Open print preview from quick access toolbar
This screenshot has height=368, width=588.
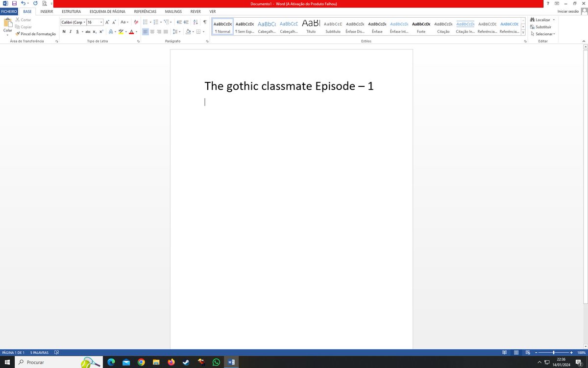pos(45,3)
